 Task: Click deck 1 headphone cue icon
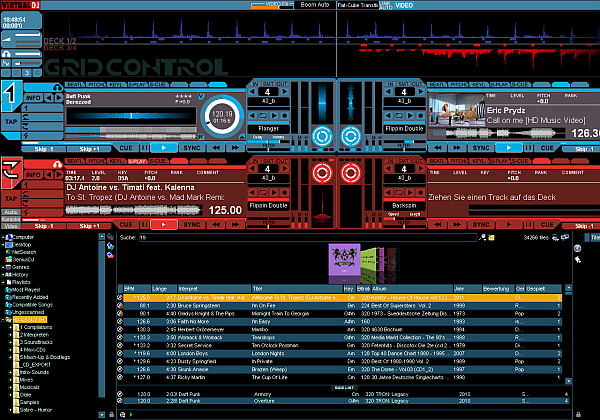click(x=57, y=88)
